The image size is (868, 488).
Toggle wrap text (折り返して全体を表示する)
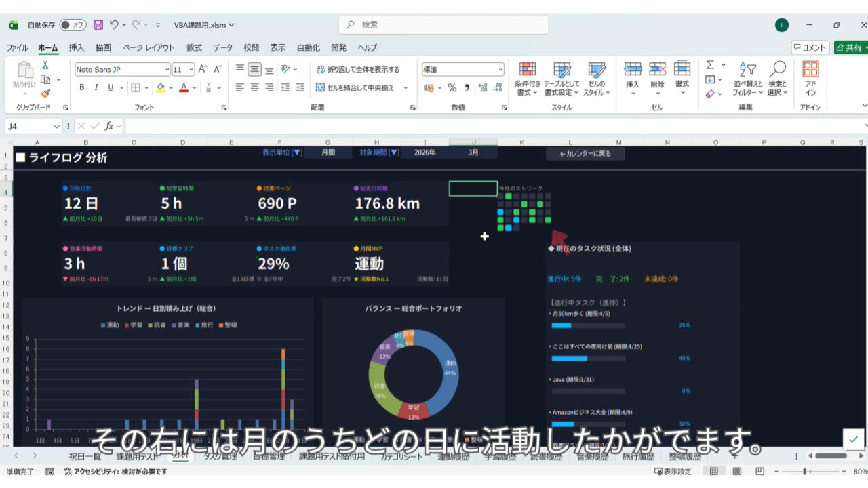357,69
